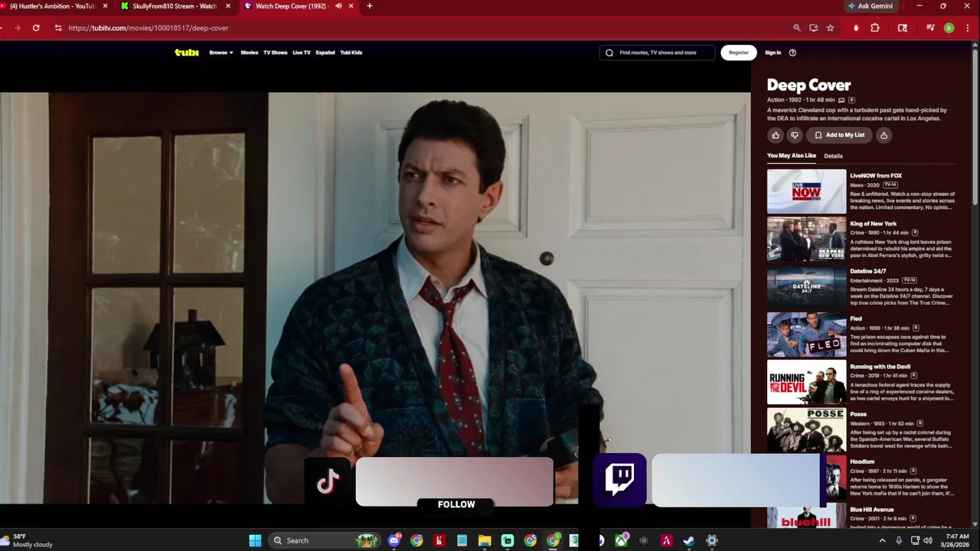Close the Hustler's Ambition YouTube tab
The image size is (980, 551).
105,6
